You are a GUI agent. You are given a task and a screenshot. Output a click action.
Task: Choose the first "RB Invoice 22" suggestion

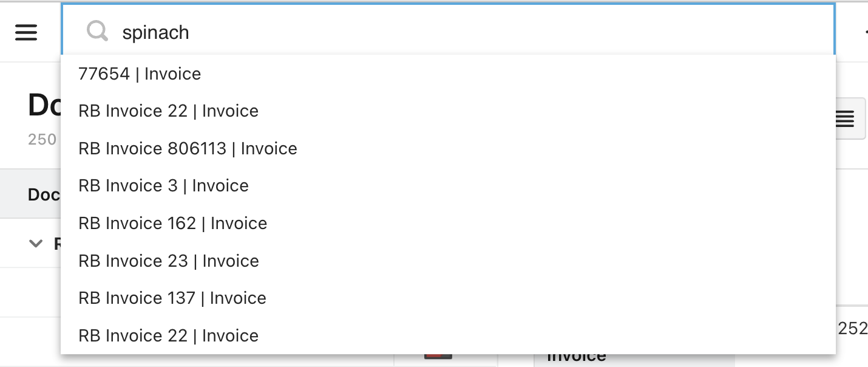(168, 111)
